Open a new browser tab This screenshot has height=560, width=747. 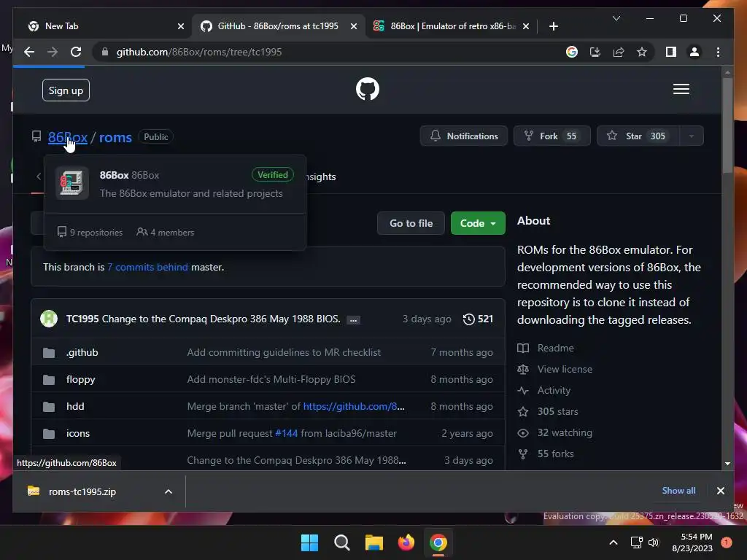tap(553, 26)
